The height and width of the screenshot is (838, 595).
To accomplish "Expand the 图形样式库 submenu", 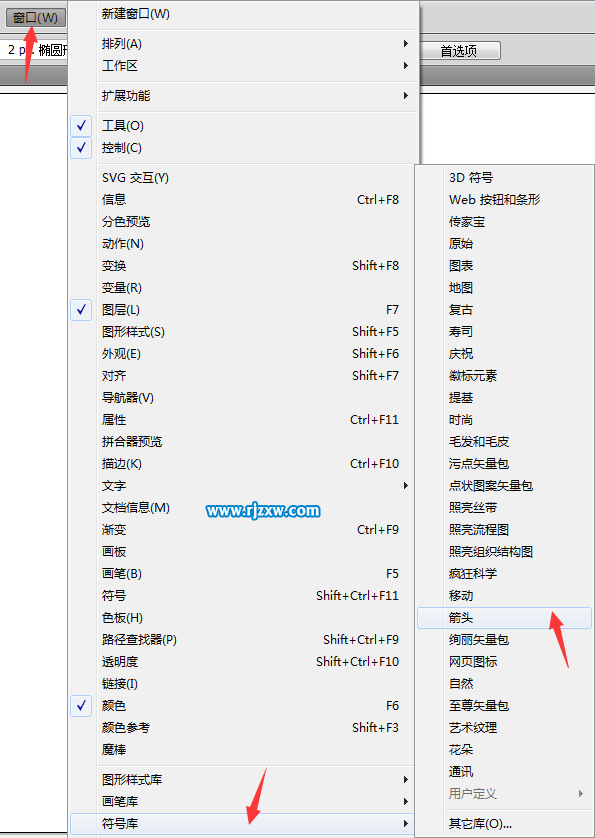I will [243, 779].
